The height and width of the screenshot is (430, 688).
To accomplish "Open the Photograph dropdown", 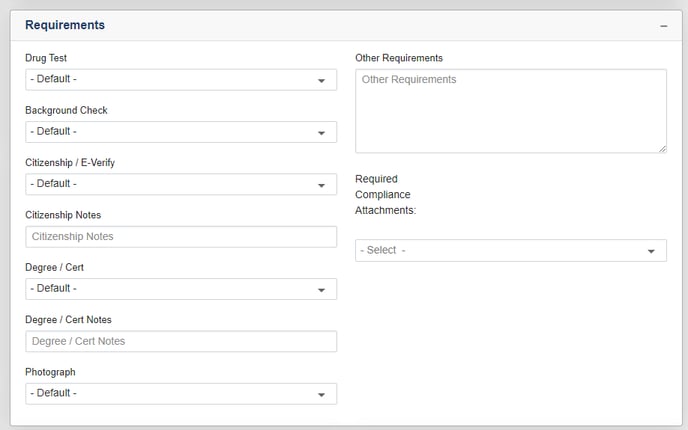I will (x=181, y=394).
